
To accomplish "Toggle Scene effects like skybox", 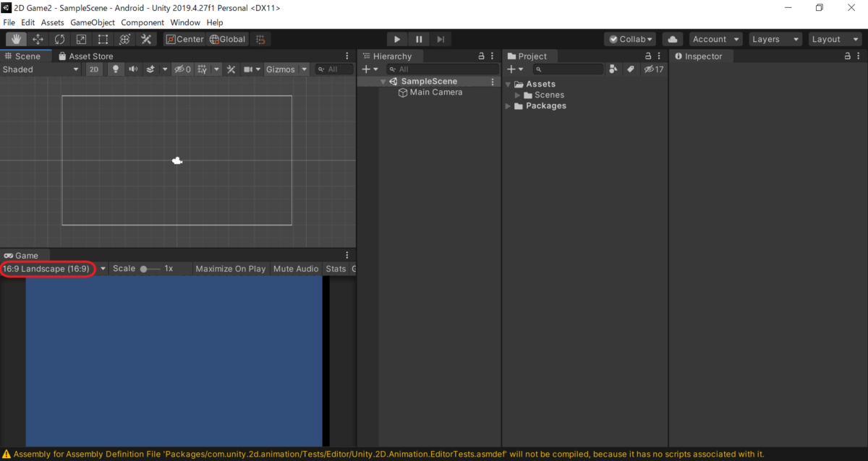I will click(150, 69).
